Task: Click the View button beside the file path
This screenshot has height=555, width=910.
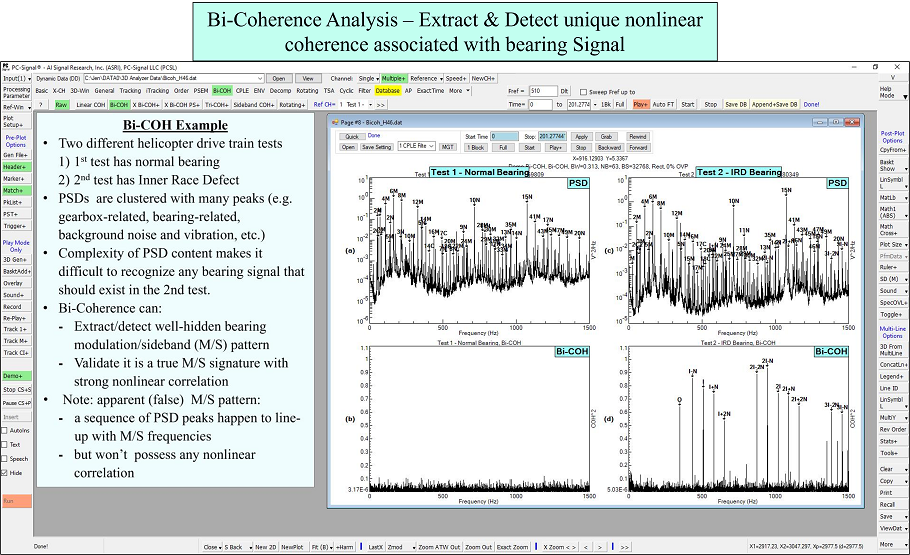Action: (x=307, y=78)
